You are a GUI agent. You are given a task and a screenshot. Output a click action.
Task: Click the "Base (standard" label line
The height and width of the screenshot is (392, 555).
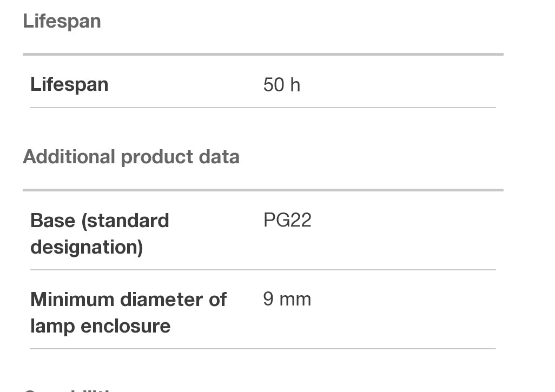pos(100,221)
